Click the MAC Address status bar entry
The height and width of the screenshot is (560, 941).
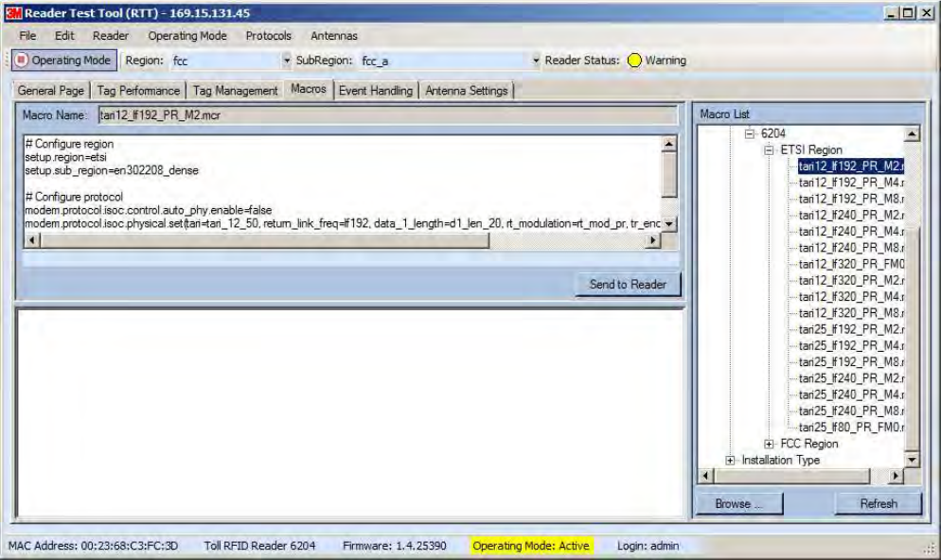tap(93, 546)
